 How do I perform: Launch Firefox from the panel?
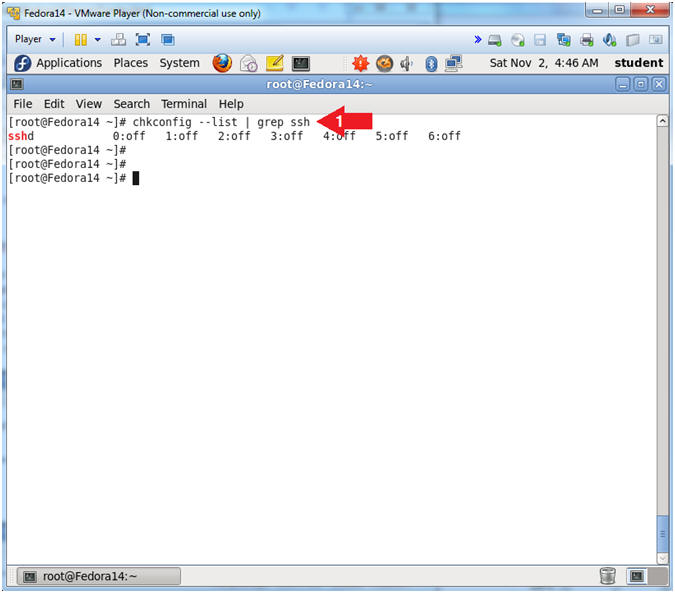[222, 63]
